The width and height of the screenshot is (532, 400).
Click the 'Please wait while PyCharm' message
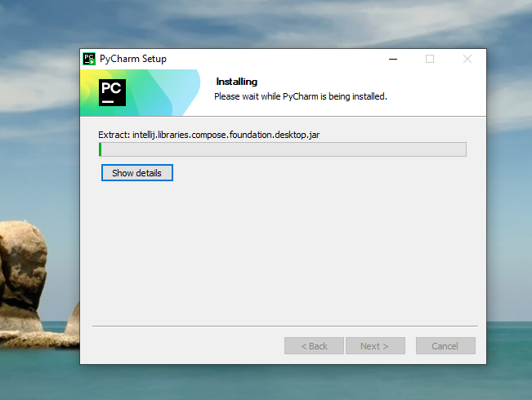(300, 96)
